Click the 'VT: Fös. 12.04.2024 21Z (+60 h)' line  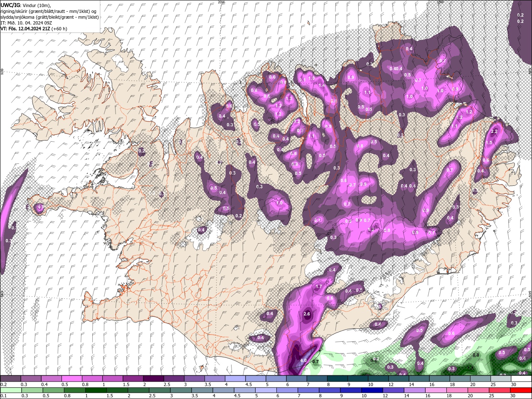[x=34, y=29]
